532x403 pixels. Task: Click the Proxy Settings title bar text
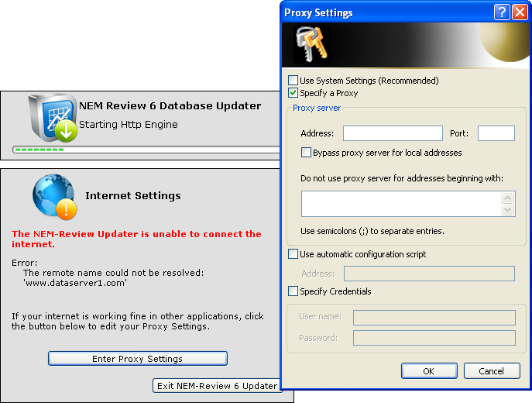318,13
